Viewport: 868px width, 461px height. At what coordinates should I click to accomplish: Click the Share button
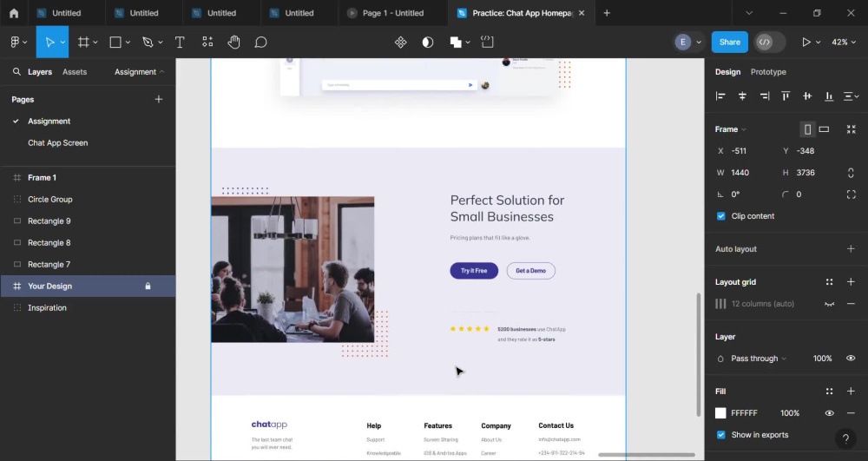pyautogui.click(x=730, y=42)
